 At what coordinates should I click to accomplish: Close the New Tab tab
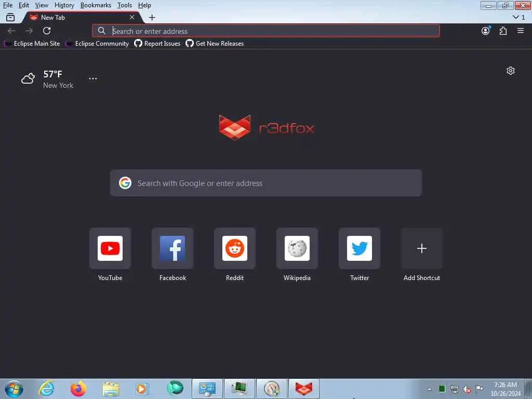(x=132, y=17)
